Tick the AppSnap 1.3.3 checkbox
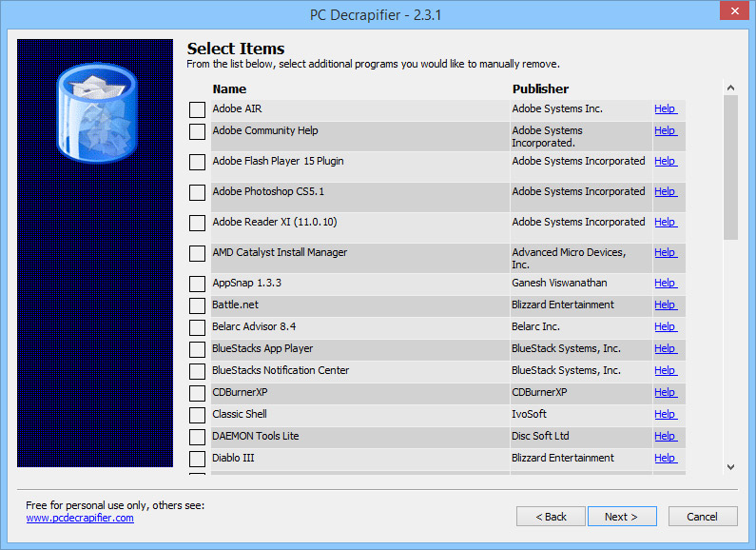This screenshot has height=550, width=756. 197,284
